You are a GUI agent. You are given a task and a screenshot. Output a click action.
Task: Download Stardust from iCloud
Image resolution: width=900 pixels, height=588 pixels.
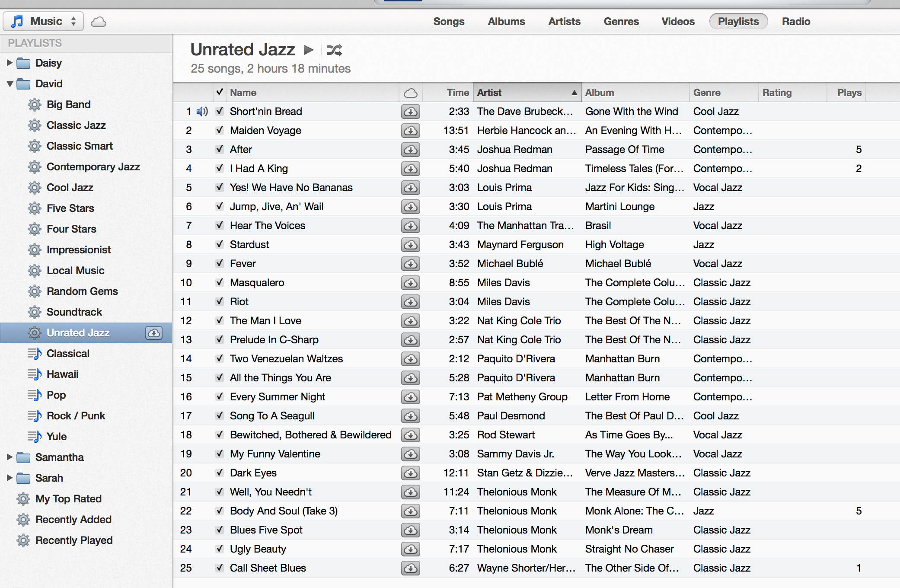click(410, 245)
